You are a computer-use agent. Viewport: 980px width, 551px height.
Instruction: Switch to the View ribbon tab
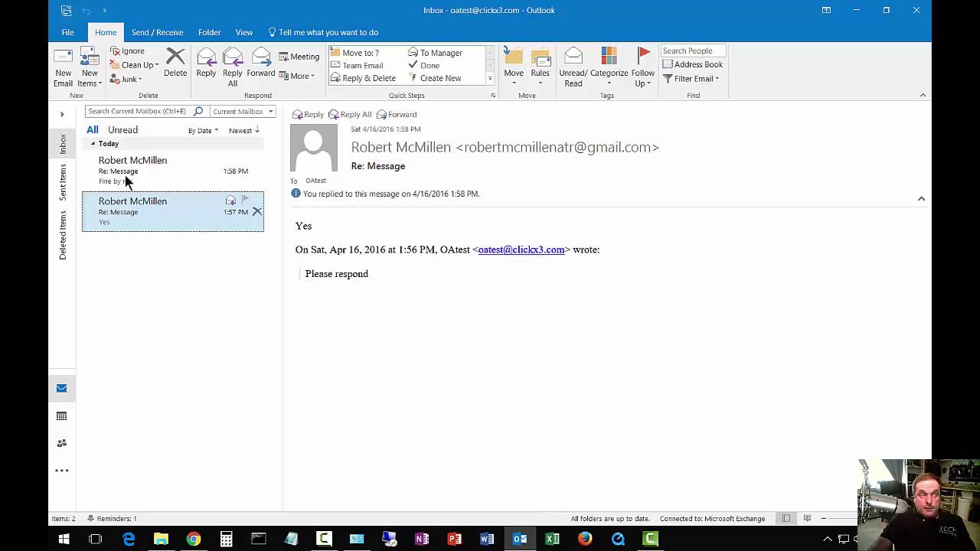[x=243, y=32]
